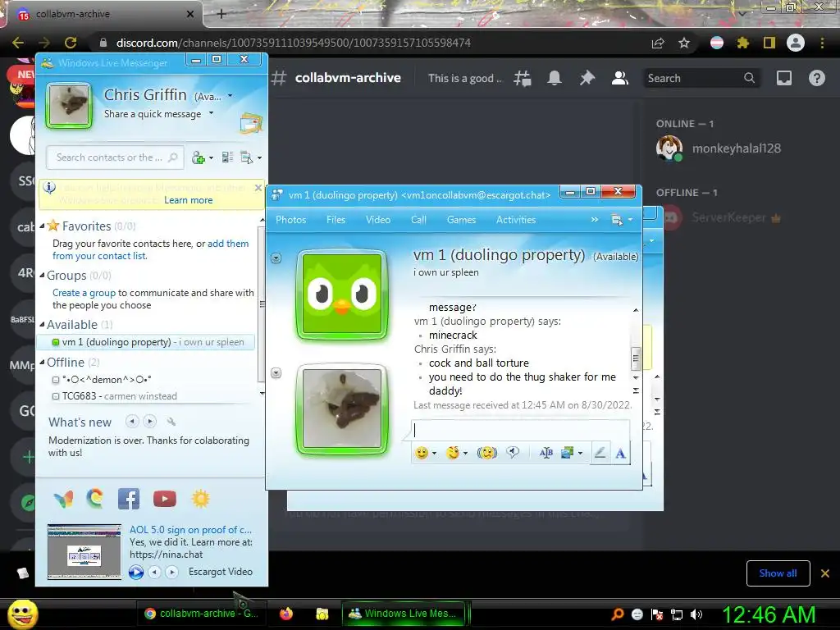Image resolution: width=840 pixels, height=630 pixels.
Task: Show next What's new item
Action: 150,422
